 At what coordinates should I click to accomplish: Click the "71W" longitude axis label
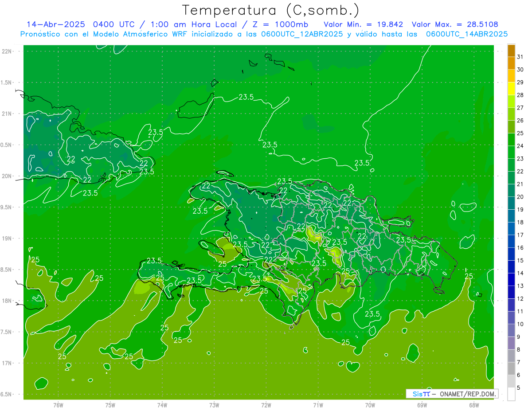pyautogui.click(x=318, y=405)
